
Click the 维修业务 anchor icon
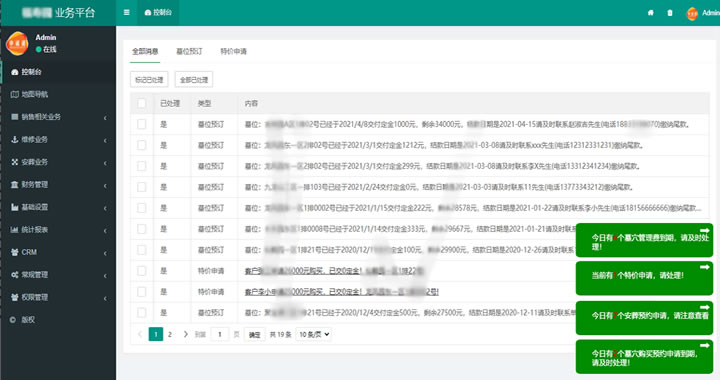click(15, 140)
